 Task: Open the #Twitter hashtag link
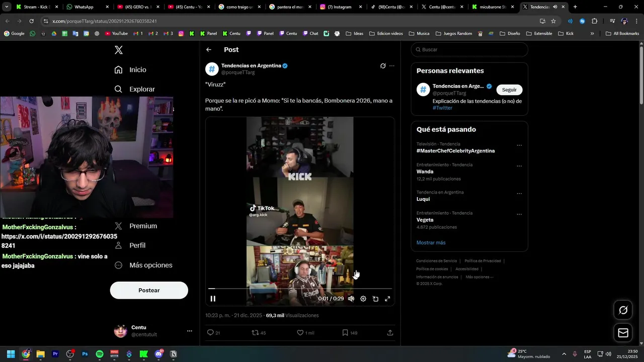442,108
